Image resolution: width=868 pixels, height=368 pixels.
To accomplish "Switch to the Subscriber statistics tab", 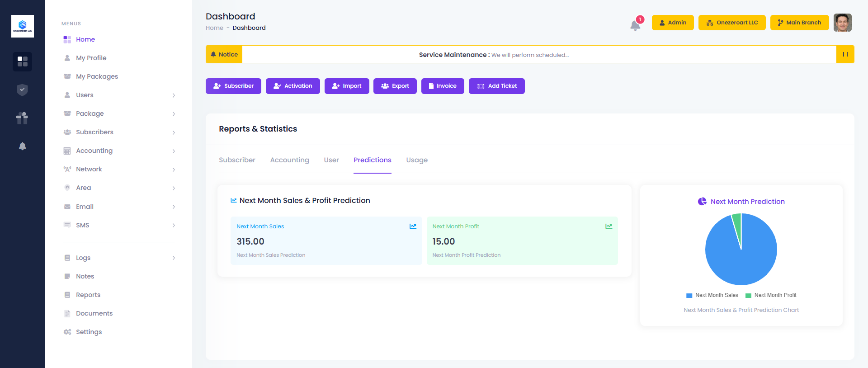I will point(237,160).
